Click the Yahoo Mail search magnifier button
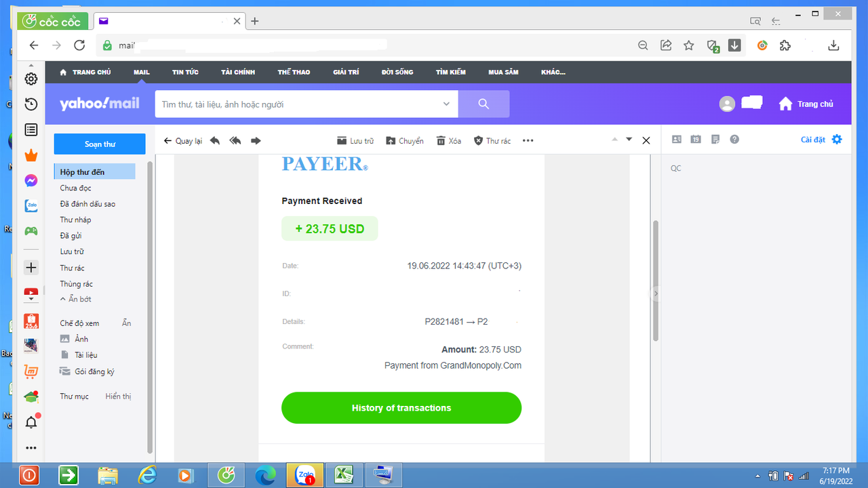 coord(484,104)
